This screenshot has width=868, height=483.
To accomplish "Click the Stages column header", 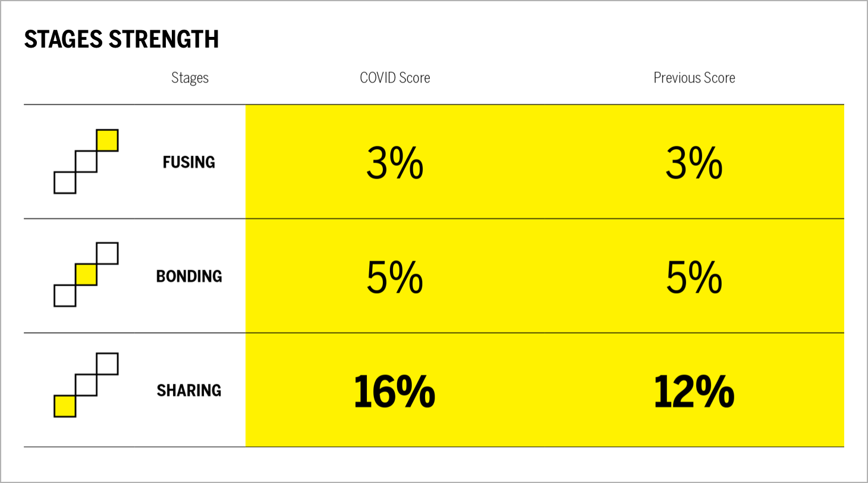I will tap(190, 78).
